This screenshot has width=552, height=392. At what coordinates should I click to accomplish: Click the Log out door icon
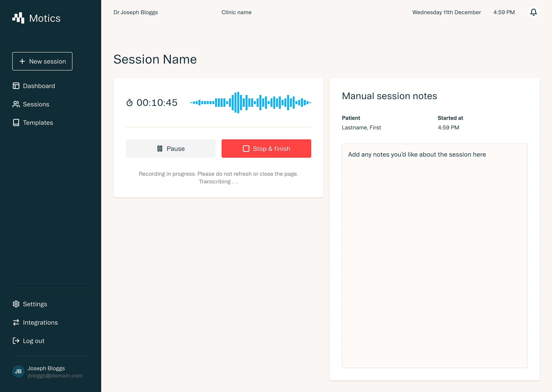(x=16, y=341)
